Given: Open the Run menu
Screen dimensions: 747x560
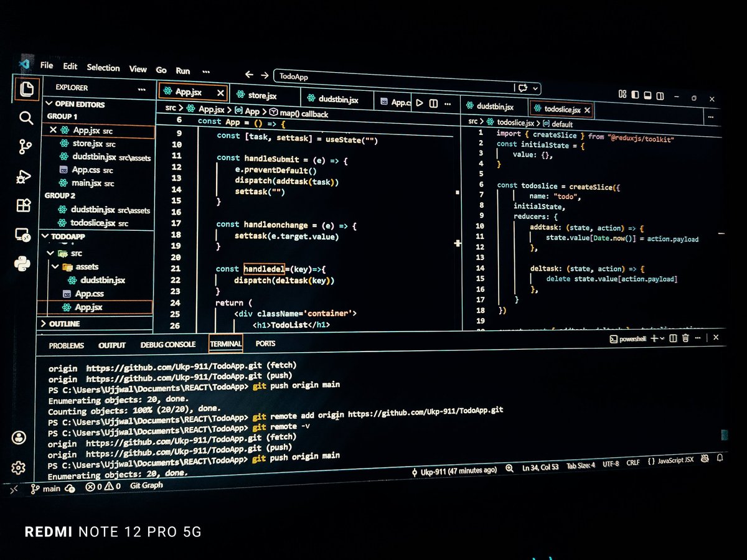Looking at the screenshot, I should point(182,70).
